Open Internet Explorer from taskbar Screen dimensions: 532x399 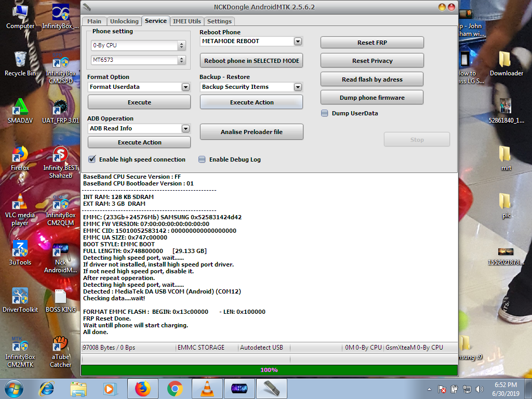(46, 389)
